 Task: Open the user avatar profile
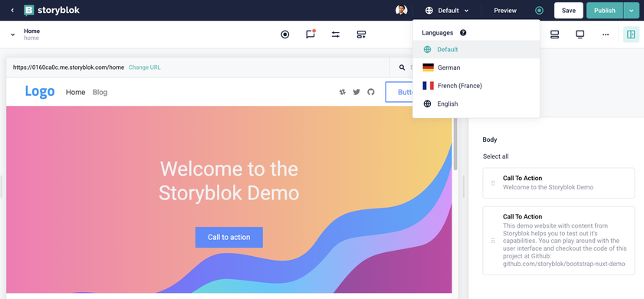(x=401, y=10)
